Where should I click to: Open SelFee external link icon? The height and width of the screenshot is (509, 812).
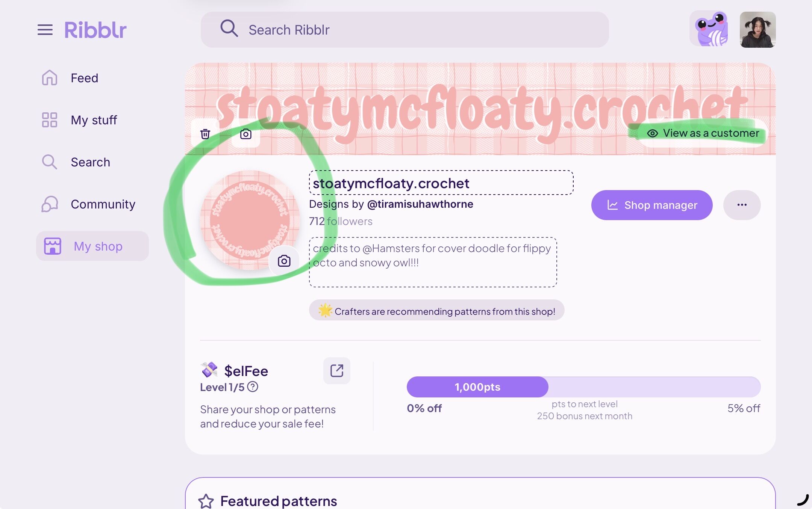coord(337,371)
